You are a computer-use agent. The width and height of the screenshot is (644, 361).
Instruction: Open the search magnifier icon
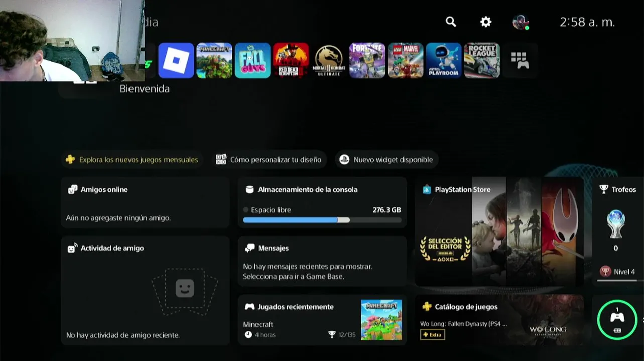coord(451,22)
